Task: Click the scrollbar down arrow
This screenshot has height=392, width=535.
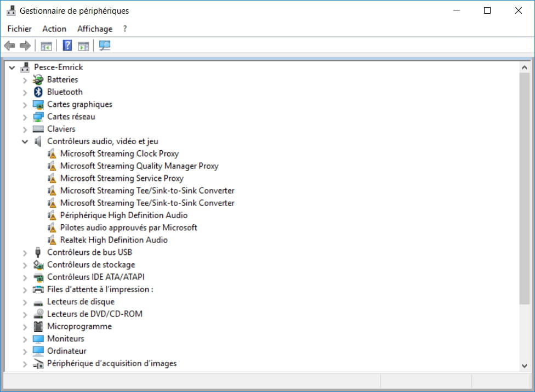Action: click(x=525, y=366)
